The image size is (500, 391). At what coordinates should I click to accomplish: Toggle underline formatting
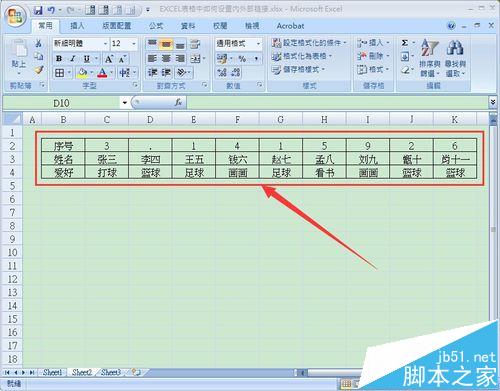pyautogui.click(x=87, y=59)
